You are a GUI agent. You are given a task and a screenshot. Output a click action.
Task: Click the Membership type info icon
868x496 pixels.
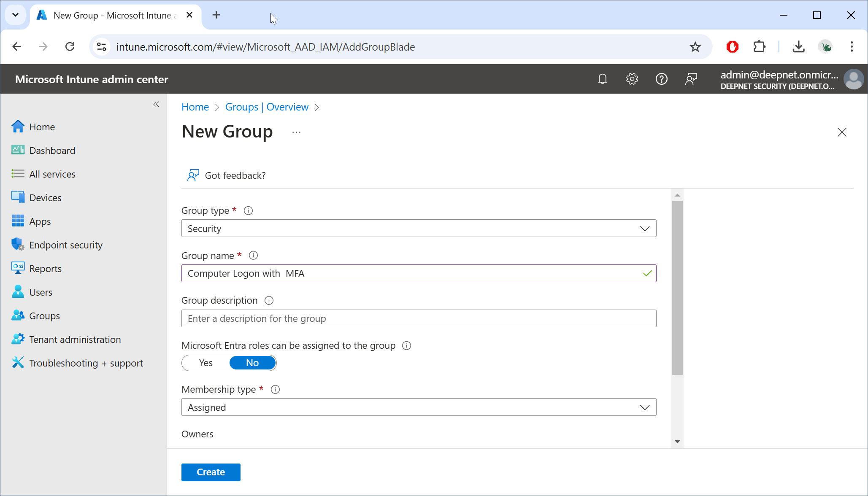275,389
